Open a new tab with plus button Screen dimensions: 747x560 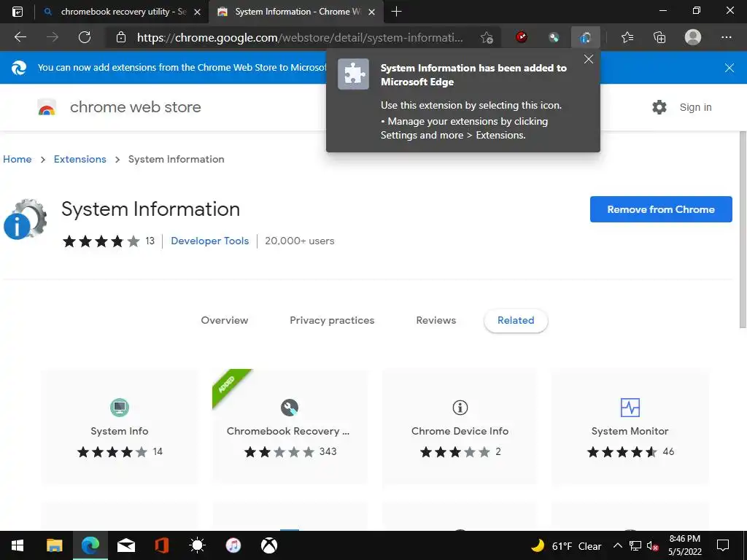(396, 12)
